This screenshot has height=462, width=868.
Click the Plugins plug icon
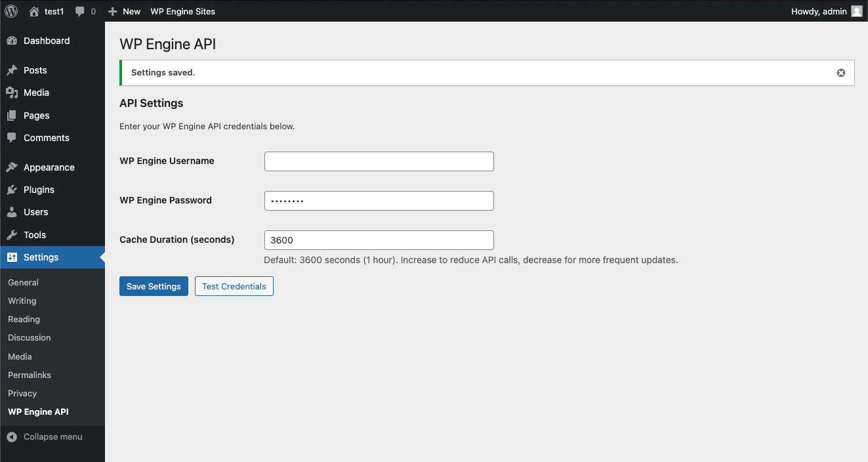point(12,190)
